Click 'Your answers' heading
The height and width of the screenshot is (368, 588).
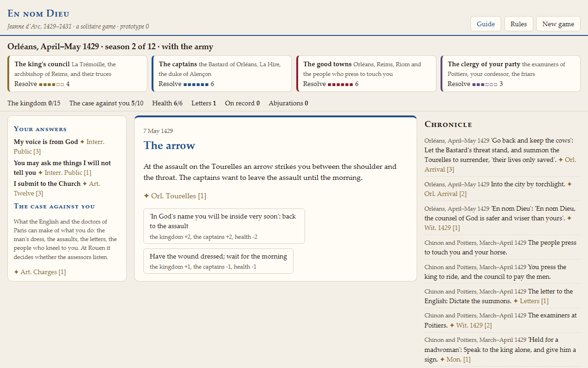tap(40, 129)
